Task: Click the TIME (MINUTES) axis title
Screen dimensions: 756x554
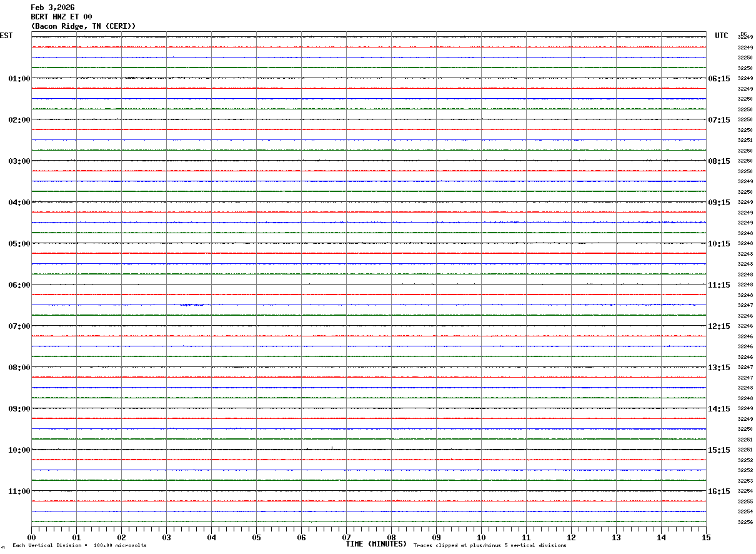Action: [376, 544]
